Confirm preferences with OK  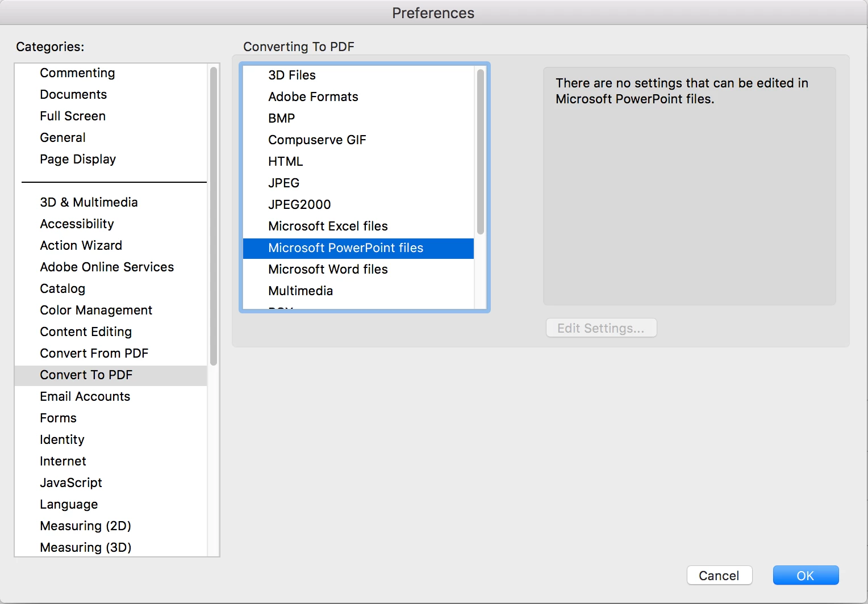[806, 576]
